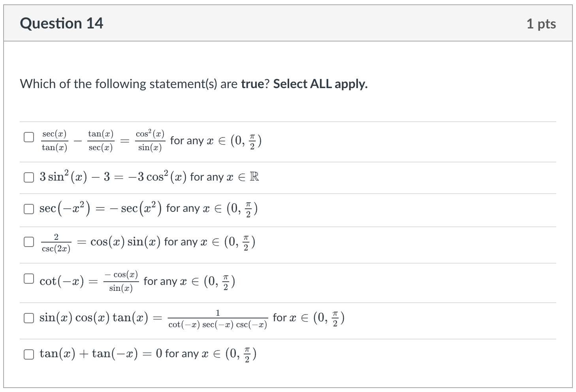The height and width of the screenshot is (392, 576).
Task: Select the 3sin²(x) − 3 statement checkbox
Action: 28,177
